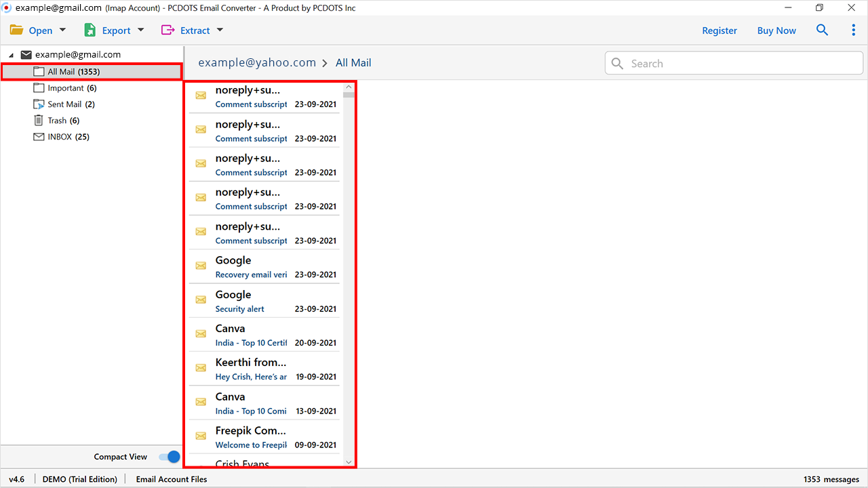
Task: Click All Mail in breadcrumb
Action: tap(353, 62)
